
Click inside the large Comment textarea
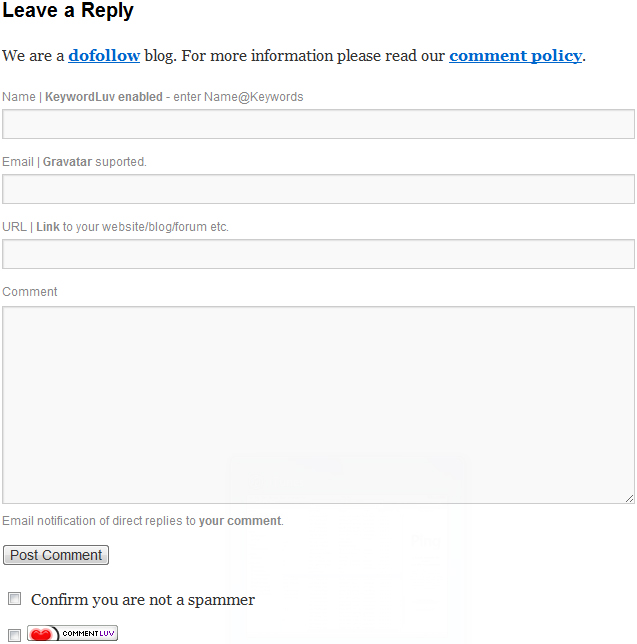point(318,405)
